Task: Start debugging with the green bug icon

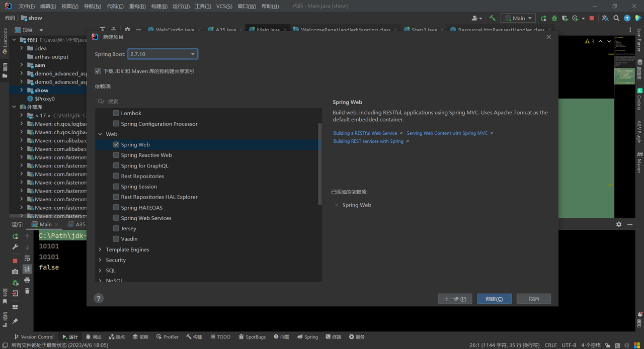Action: tap(554, 18)
